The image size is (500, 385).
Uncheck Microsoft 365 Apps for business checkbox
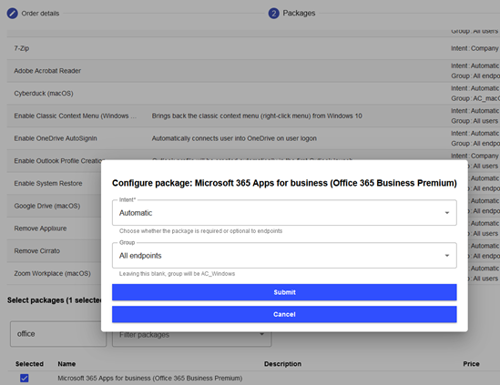click(24, 378)
